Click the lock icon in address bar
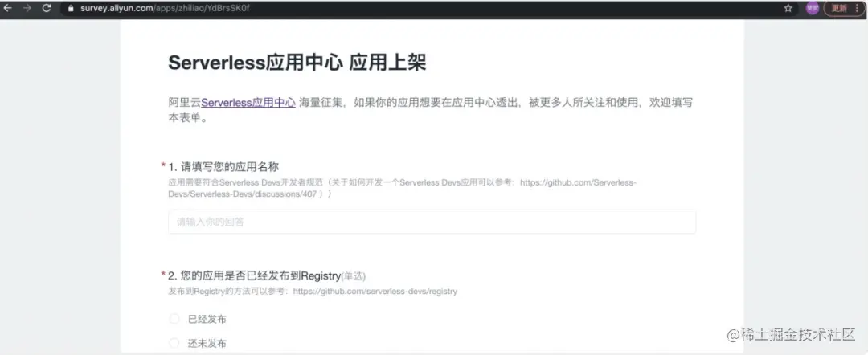 click(70, 8)
